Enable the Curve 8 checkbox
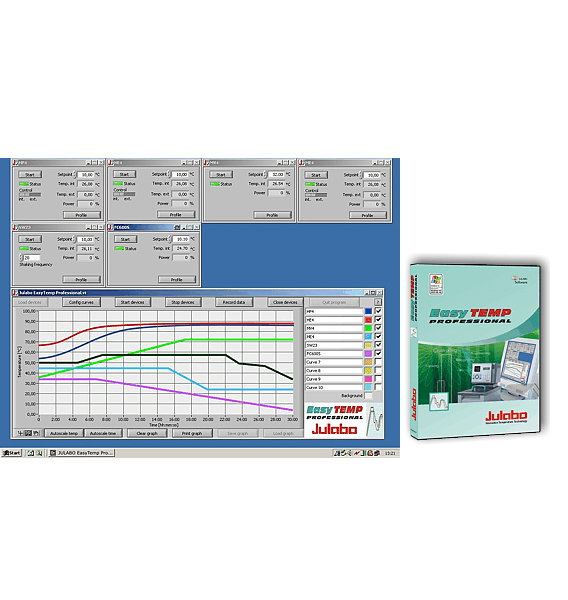The width and height of the screenshot is (568, 600). click(378, 370)
